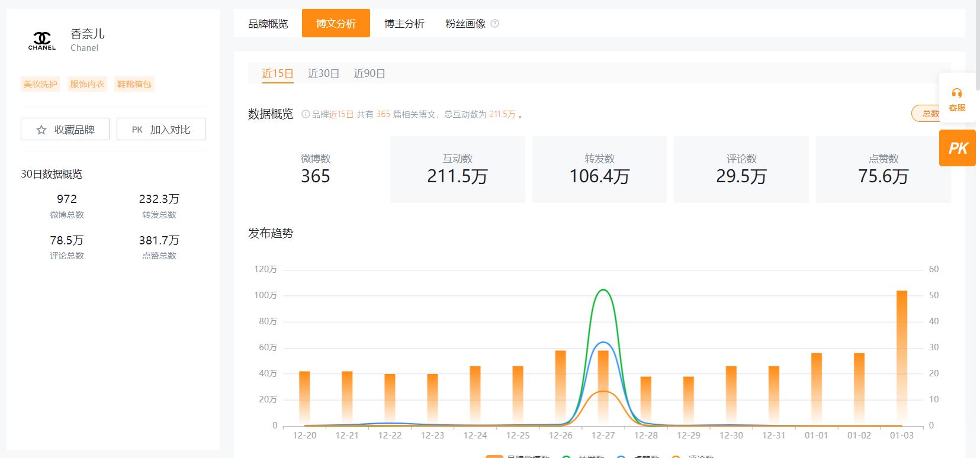Go to the 粉丝画像 tab

click(x=465, y=24)
